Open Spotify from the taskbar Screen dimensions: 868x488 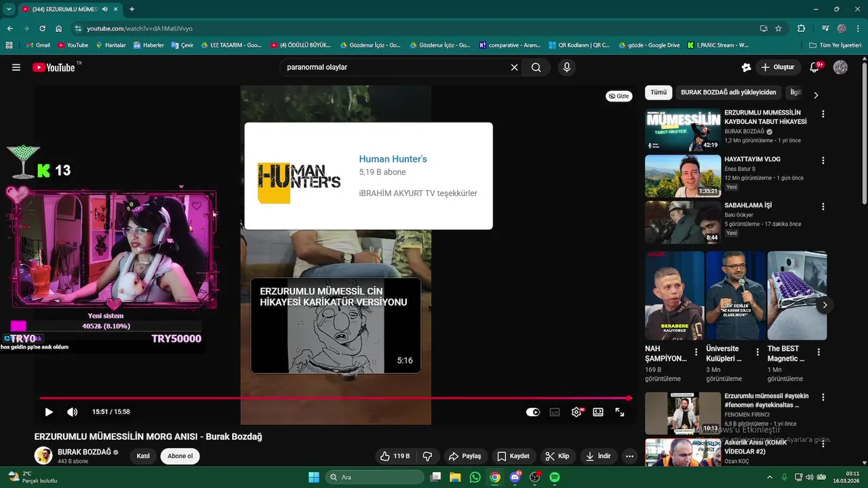coord(555,477)
